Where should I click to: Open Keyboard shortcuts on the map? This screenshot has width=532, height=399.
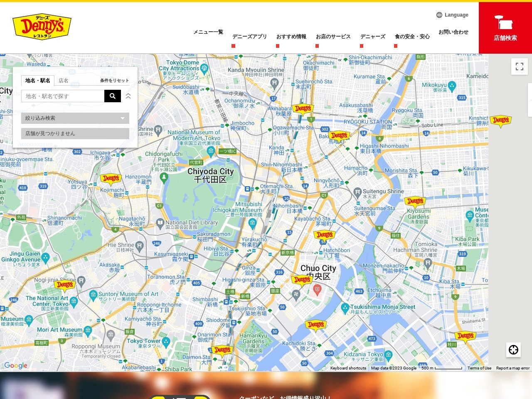pyautogui.click(x=348, y=368)
